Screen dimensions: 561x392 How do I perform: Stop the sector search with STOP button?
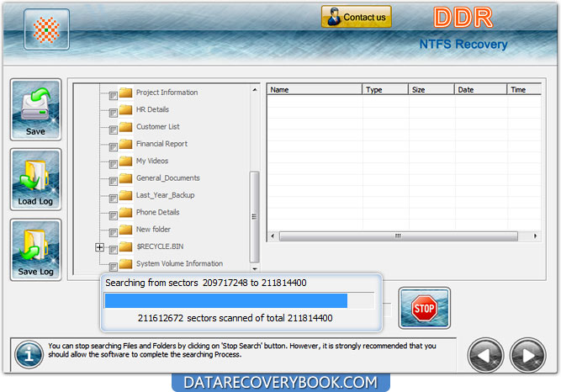pyautogui.click(x=425, y=308)
